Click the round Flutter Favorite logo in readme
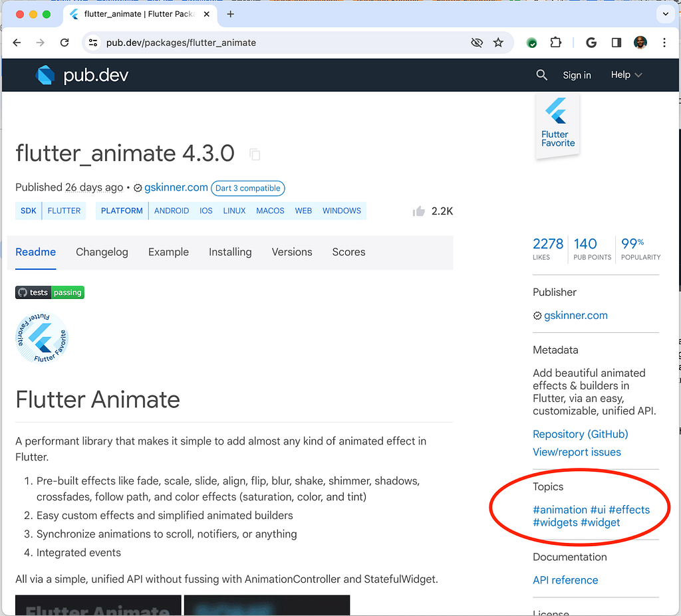The image size is (681, 616). click(42, 338)
